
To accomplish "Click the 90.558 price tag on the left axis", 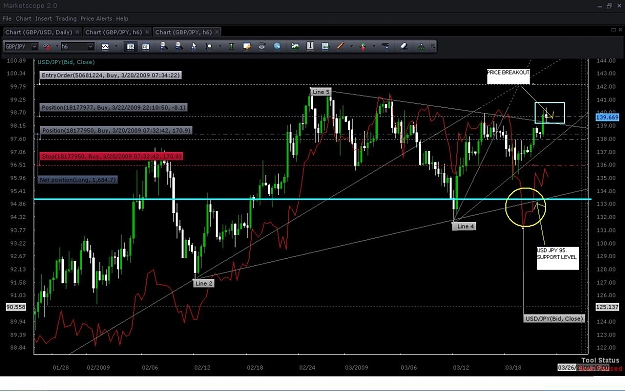I will click(x=16, y=307).
